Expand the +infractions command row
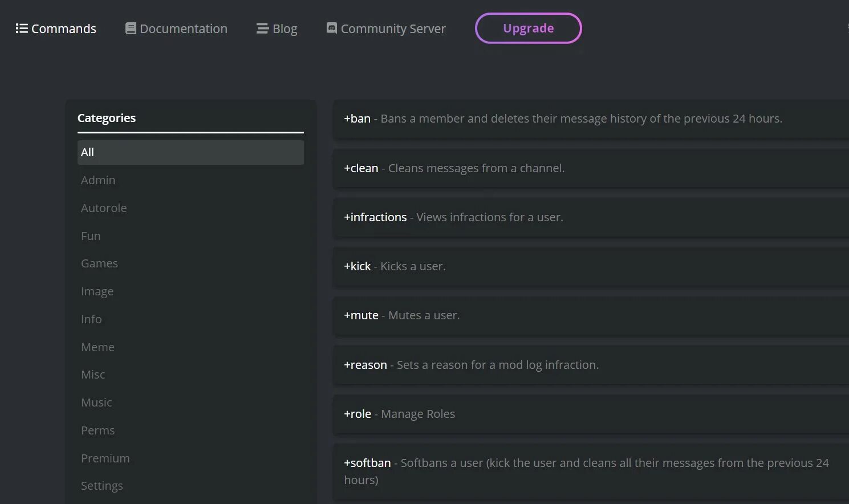The width and height of the screenshot is (849, 504). (591, 217)
